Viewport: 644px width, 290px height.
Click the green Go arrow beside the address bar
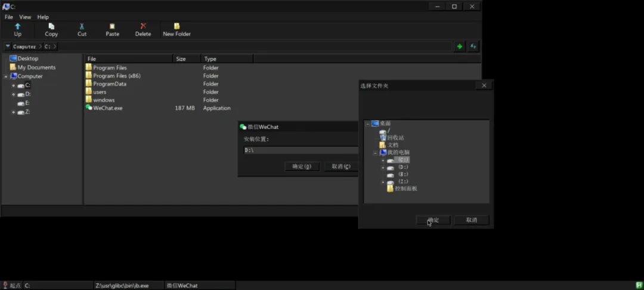tap(460, 47)
